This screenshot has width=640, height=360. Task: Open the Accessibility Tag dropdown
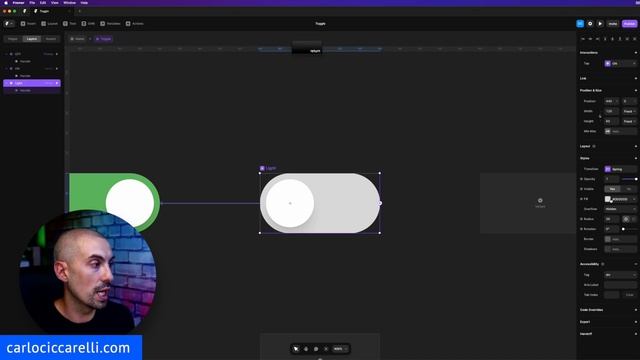620,275
